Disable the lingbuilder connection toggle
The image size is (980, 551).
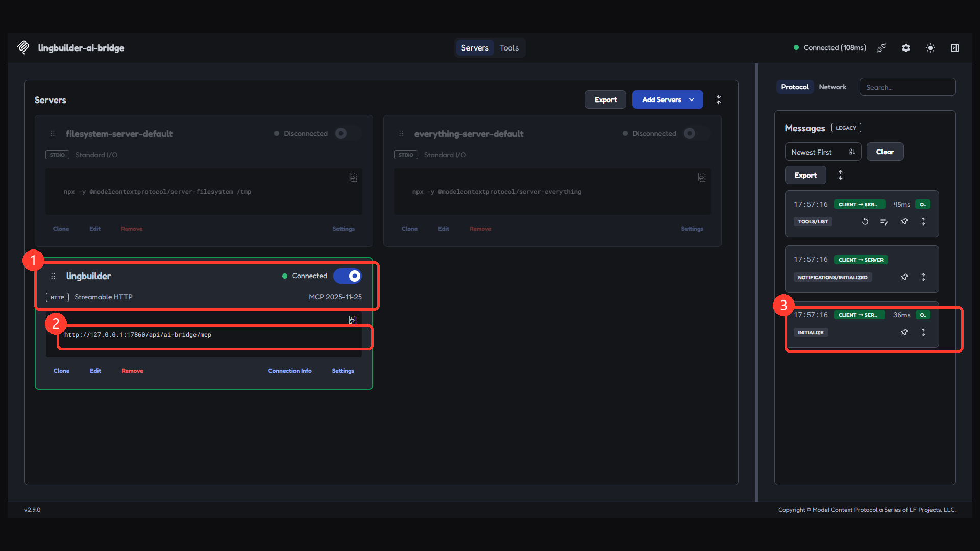click(348, 276)
